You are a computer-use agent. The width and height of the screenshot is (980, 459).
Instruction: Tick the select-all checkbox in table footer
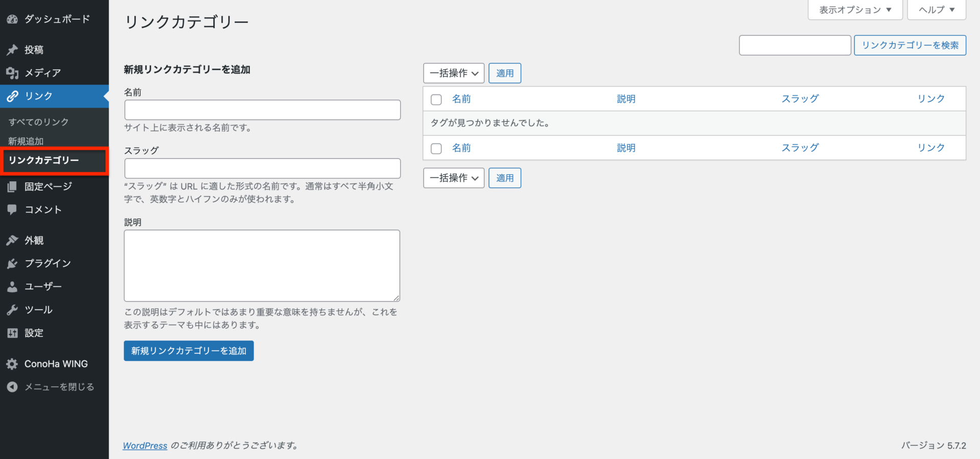tap(436, 149)
